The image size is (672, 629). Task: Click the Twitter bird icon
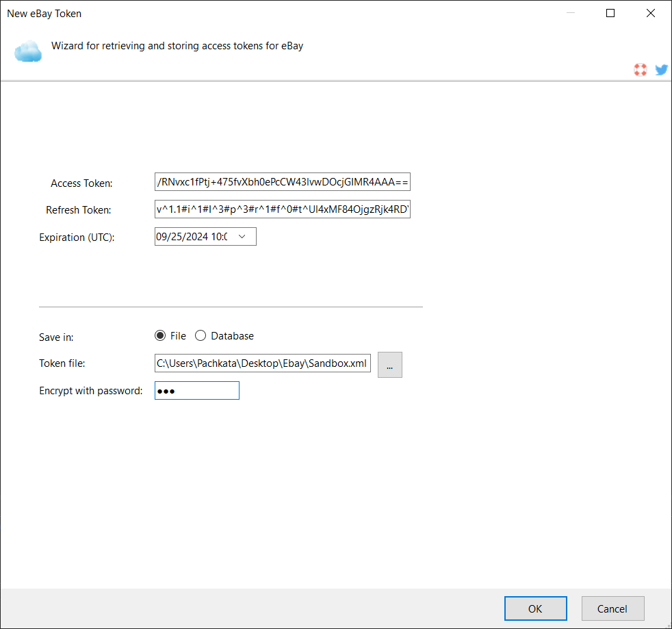661,69
